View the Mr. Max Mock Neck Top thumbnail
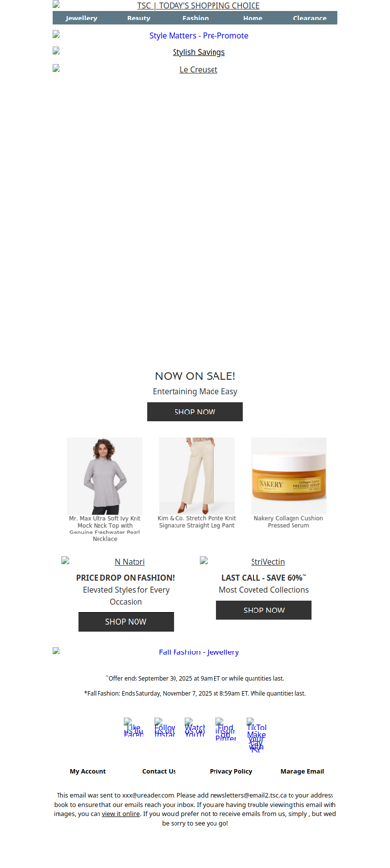Viewport: 390px width, 868px height. (x=105, y=476)
